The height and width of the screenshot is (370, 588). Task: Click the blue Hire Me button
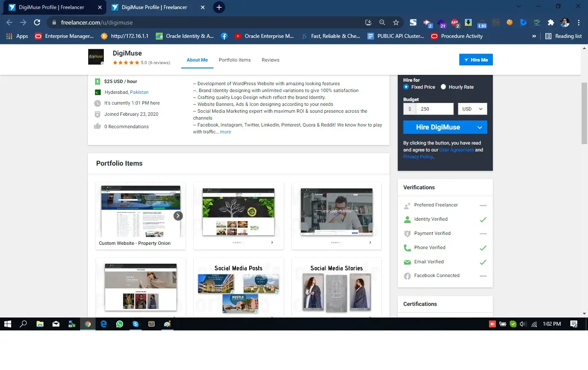pyautogui.click(x=476, y=60)
